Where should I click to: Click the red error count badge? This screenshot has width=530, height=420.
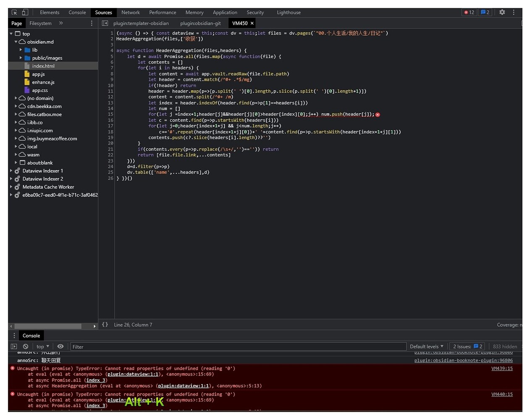(x=469, y=13)
